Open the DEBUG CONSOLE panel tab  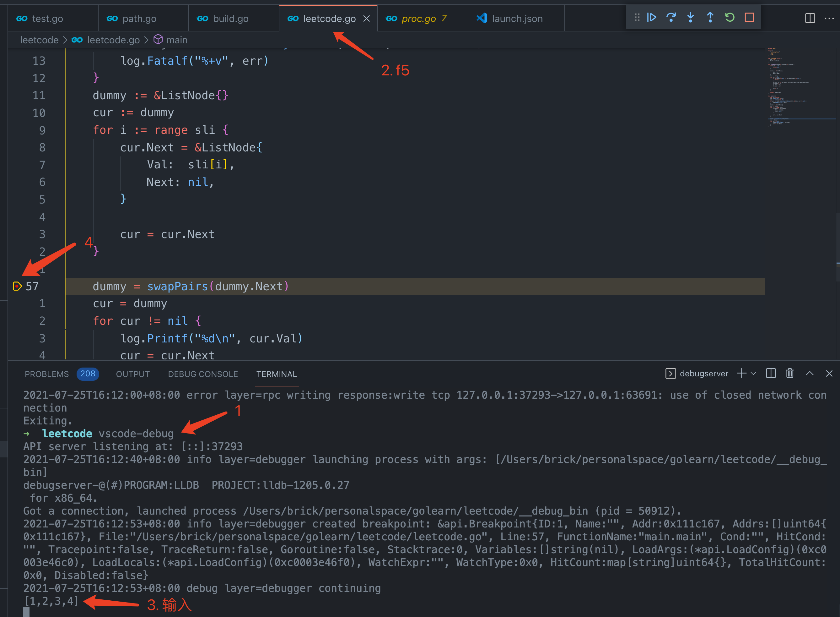(203, 374)
